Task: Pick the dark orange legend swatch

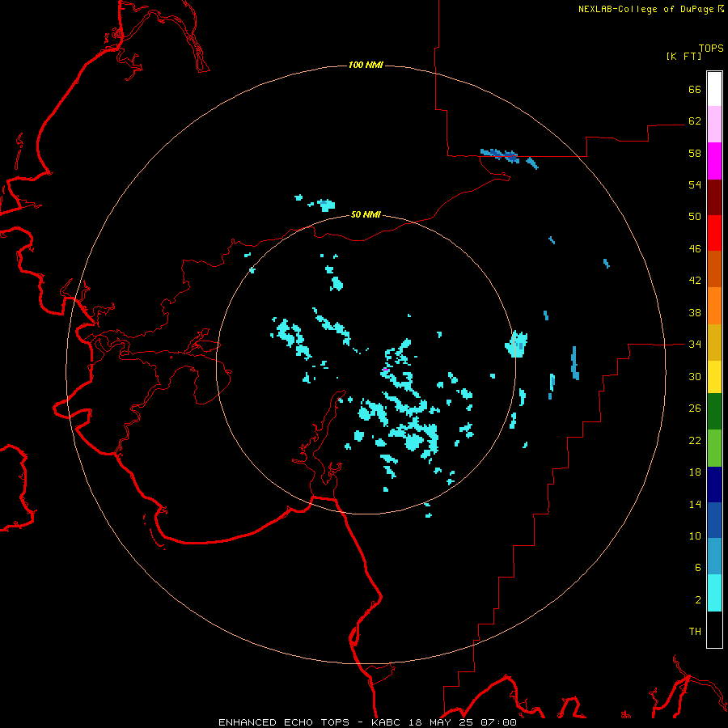Action: 714,269
